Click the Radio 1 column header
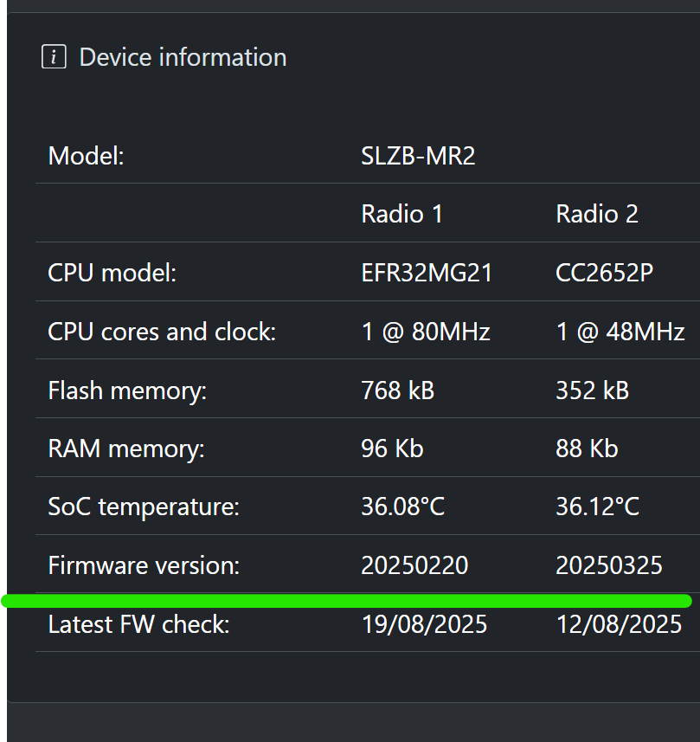Viewport: 700px width, 742px height. click(402, 214)
